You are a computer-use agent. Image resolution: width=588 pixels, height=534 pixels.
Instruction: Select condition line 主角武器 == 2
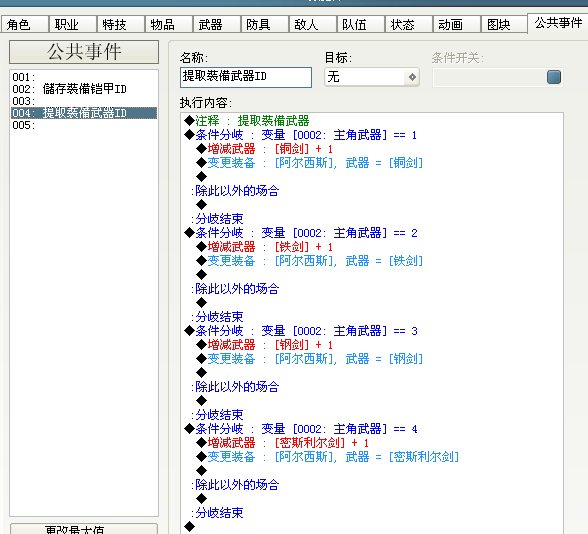point(300,233)
